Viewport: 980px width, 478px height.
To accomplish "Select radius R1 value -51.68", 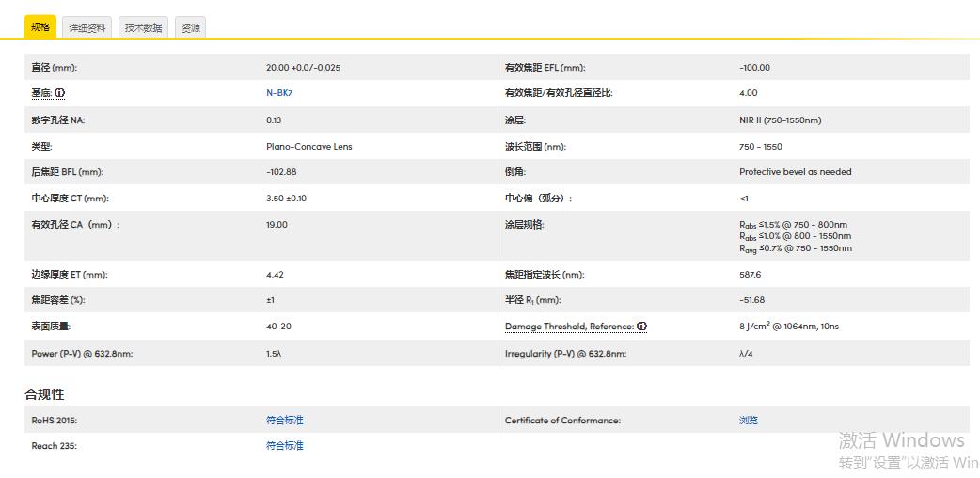I will pos(751,299).
